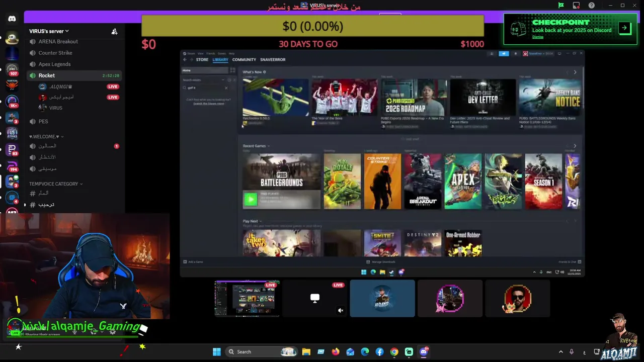Open the VIRUS's server name dropdown
The height and width of the screenshot is (362, 644).
(x=49, y=31)
